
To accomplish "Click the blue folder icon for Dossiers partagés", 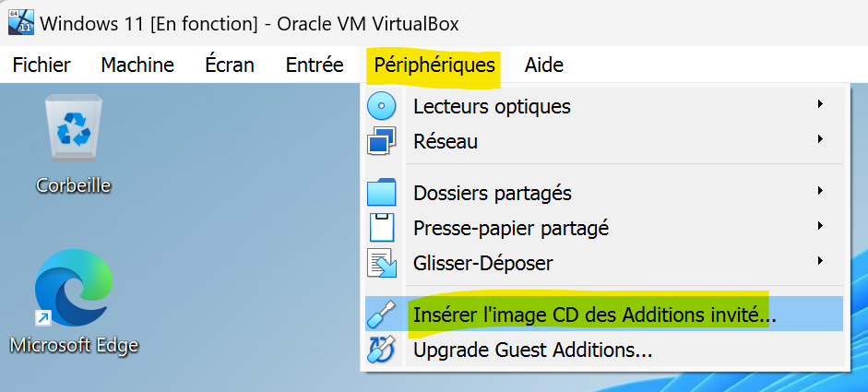I will (x=382, y=193).
